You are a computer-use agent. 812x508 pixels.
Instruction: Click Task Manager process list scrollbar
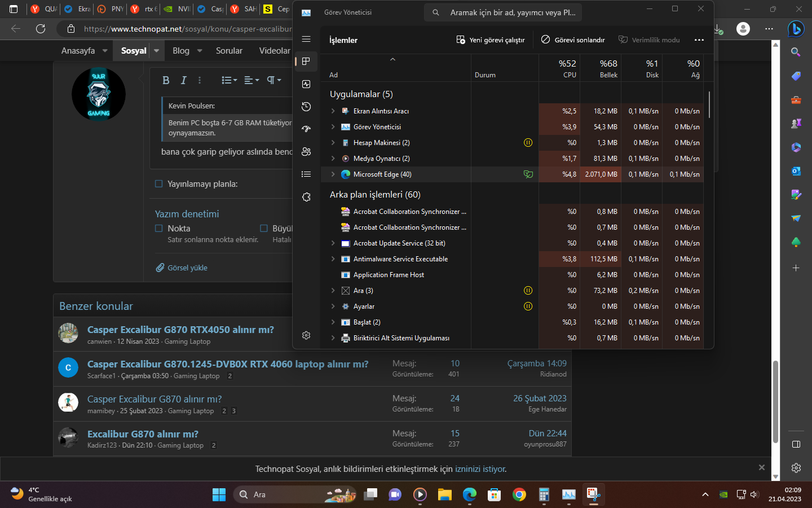(x=709, y=105)
